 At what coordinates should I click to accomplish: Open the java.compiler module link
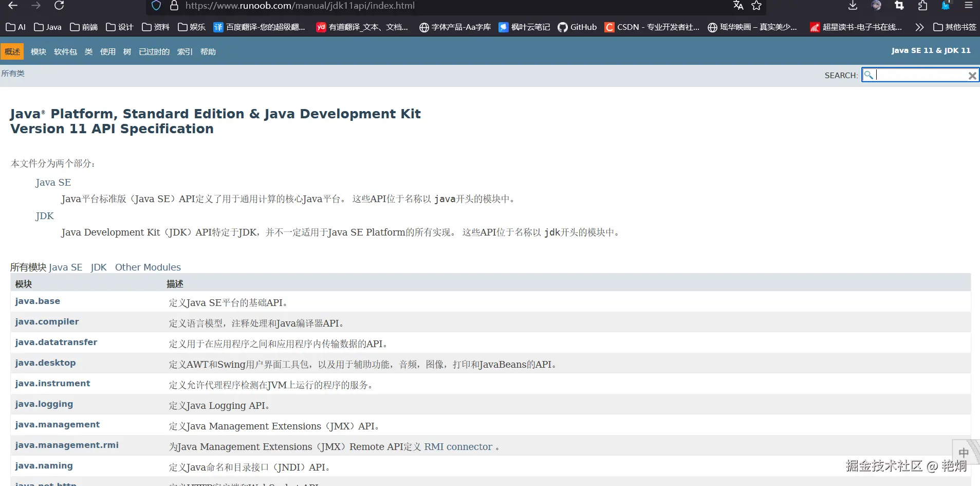tap(47, 322)
